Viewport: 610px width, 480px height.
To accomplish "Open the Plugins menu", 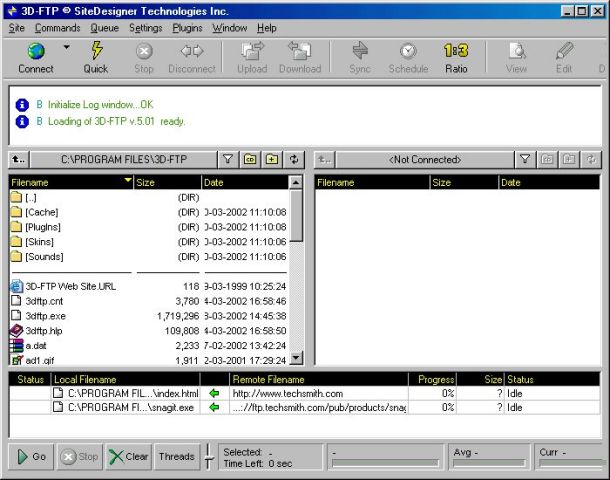I will pos(187,28).
